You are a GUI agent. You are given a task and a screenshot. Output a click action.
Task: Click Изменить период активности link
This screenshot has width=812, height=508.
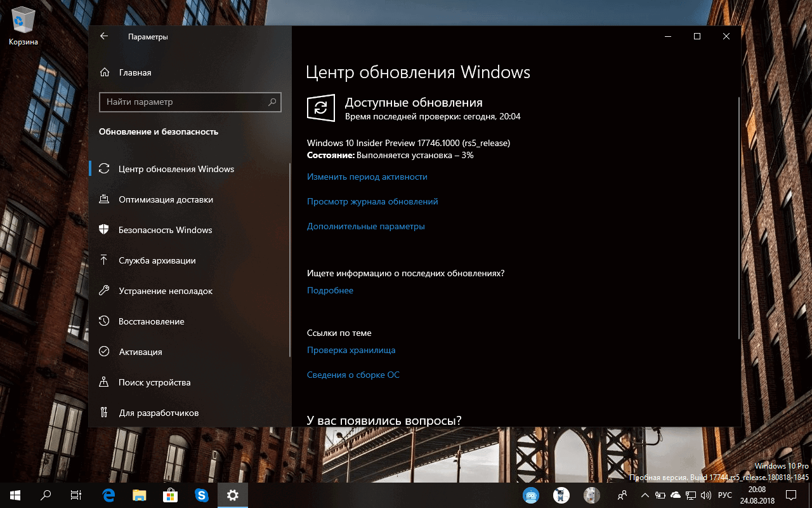367,177
